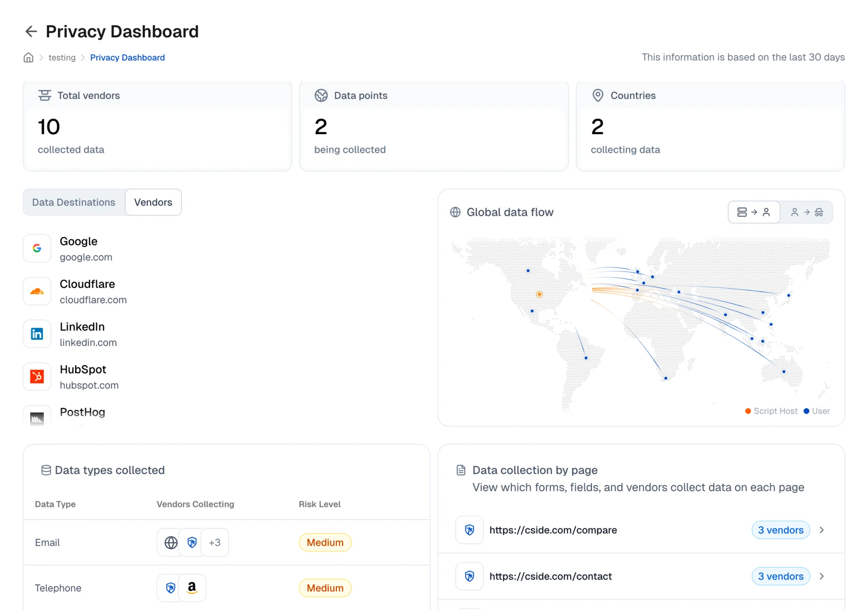Click the Medium risk badge for Email
The width and height of the screenshot is (868, 610).
325,542
